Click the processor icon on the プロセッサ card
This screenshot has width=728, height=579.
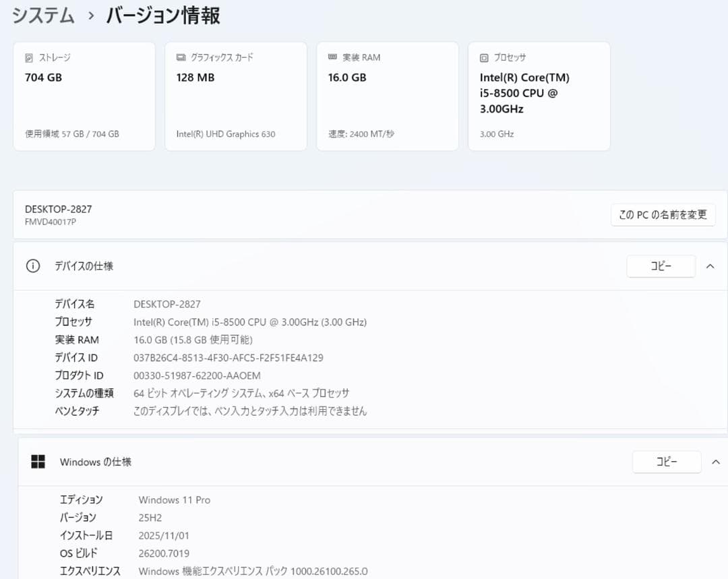(483, 57)
